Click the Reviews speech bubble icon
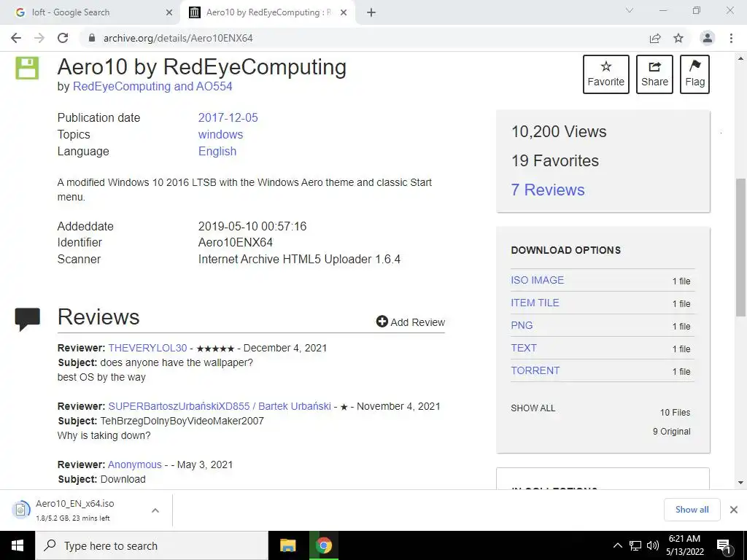Screen dimensions: 747x560 [27, 319]
